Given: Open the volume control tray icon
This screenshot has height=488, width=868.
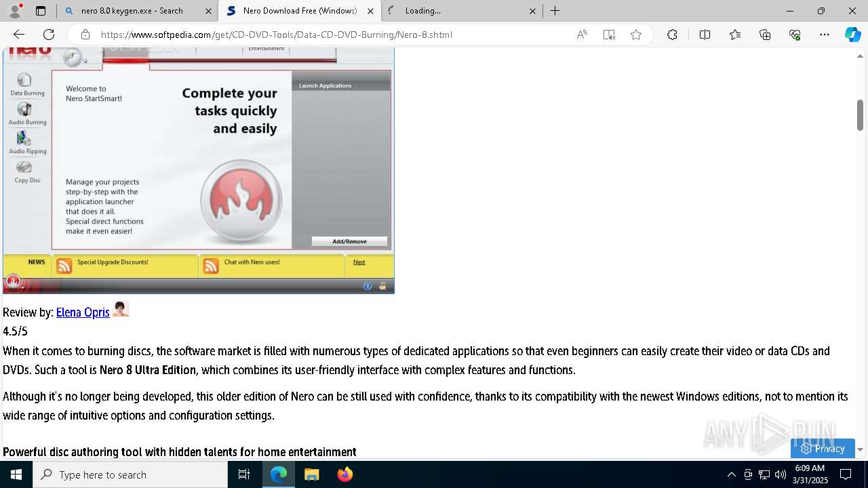Looking at the screenshot, I should pyautogui.click(x=780, y=474).
